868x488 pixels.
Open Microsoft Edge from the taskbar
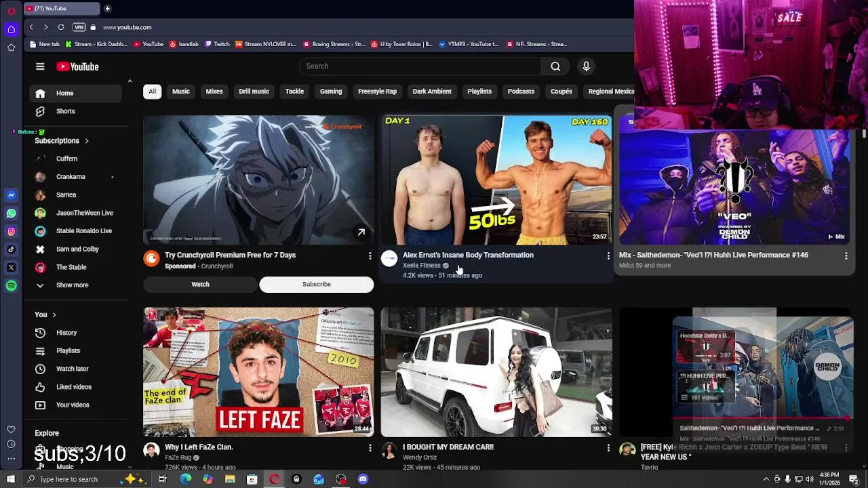tap(185, 479)
